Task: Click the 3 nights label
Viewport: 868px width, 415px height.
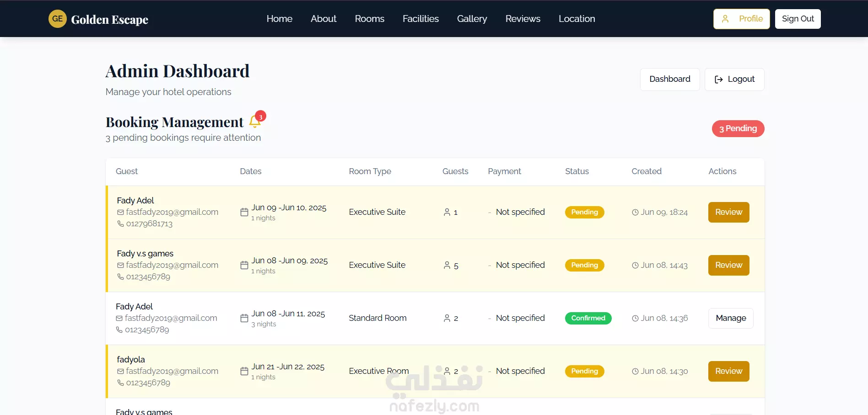Action: (264, 324)
